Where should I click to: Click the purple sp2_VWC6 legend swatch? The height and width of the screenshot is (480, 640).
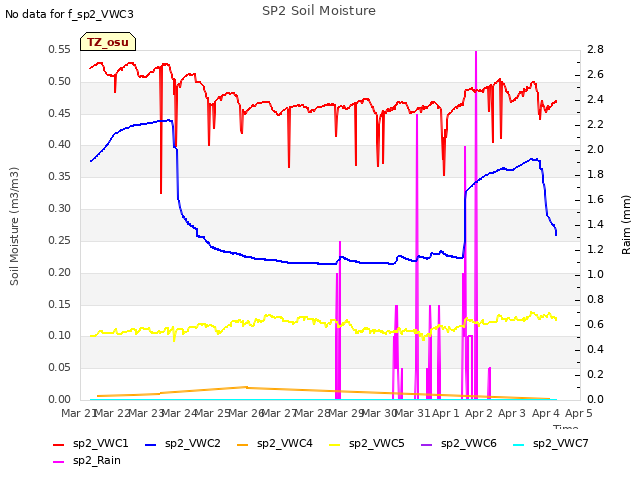(427, 444)
